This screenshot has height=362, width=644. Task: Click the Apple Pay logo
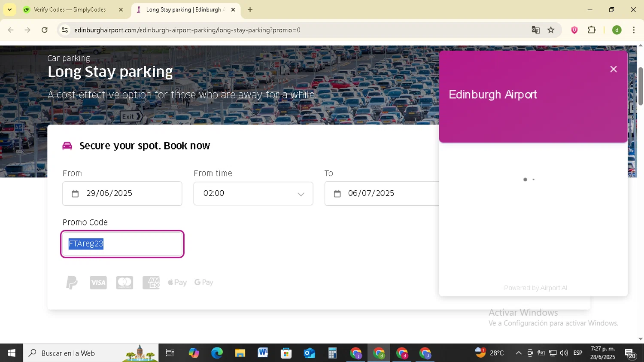[177, 283]
